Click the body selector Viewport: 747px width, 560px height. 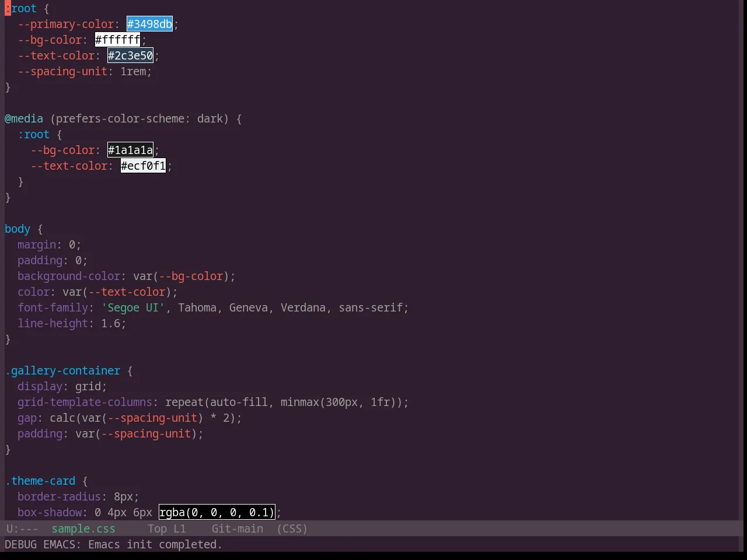pos(18,229)
